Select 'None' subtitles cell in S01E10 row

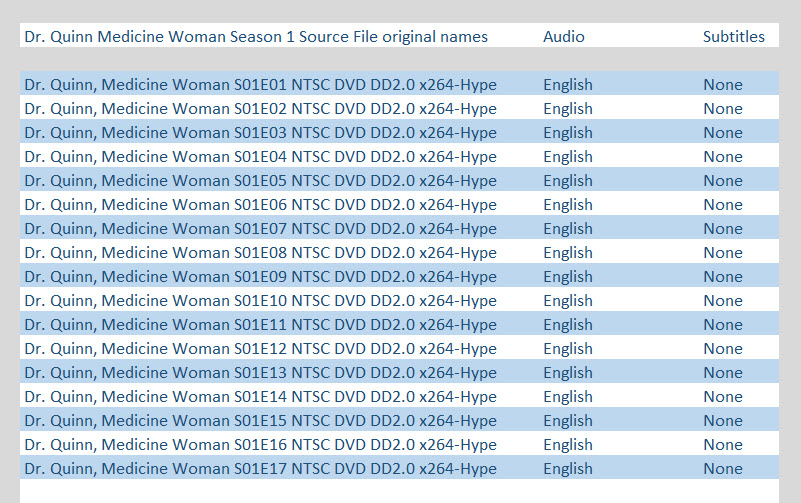point(723,301)
